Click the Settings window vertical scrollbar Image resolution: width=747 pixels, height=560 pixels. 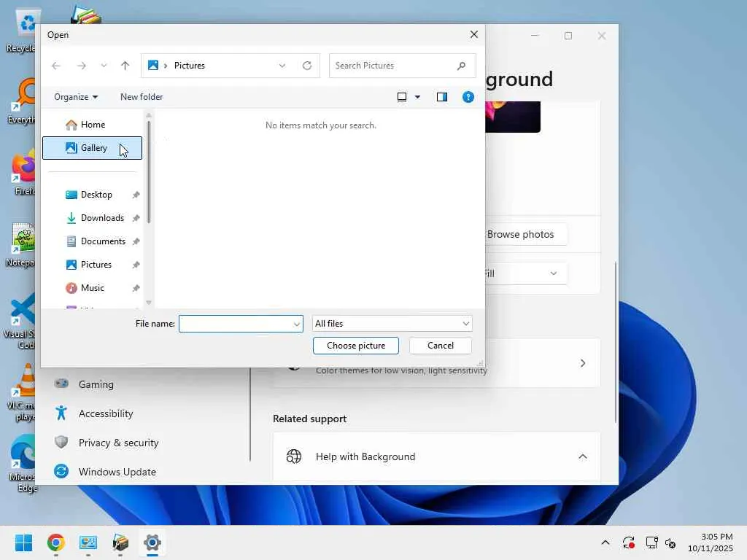[x=615, y=342]
